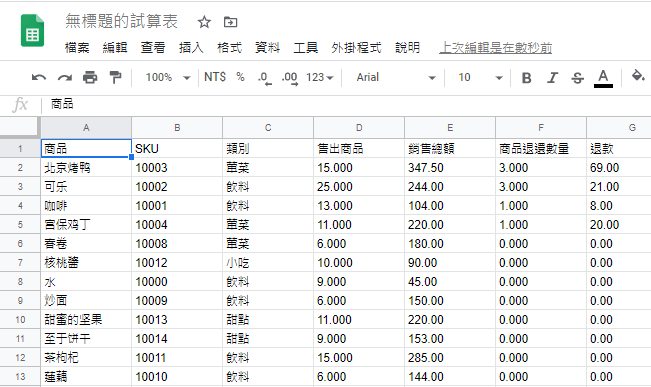Open the 格式 menu
651x387 pixels.
(x=229, y=48)
